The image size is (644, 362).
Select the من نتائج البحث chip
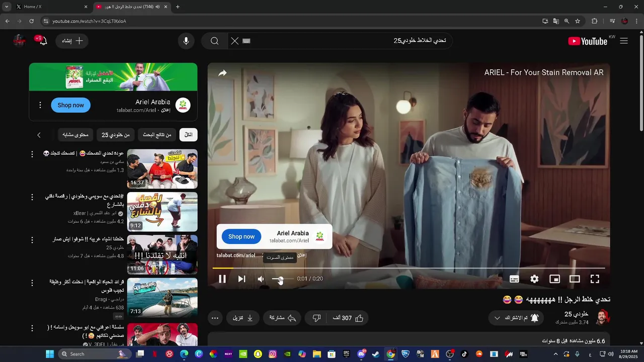(157, 135)
